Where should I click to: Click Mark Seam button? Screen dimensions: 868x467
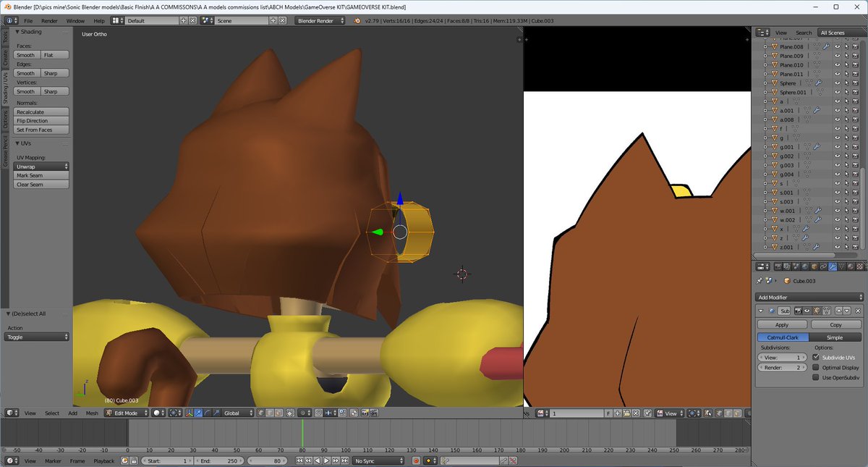pos(41,175)
